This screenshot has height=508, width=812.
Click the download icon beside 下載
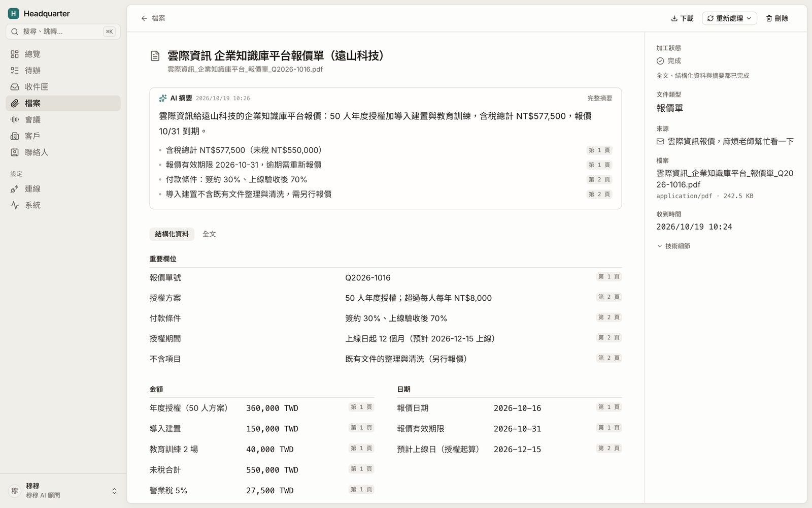pyautogui.click(x=674, y=18)
